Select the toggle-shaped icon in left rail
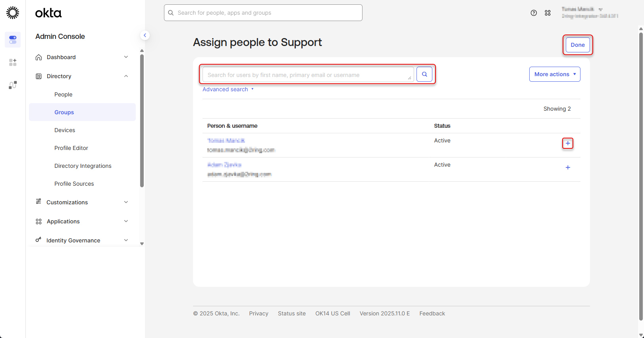This screenshot has width=644, height=338. (13, 40)
